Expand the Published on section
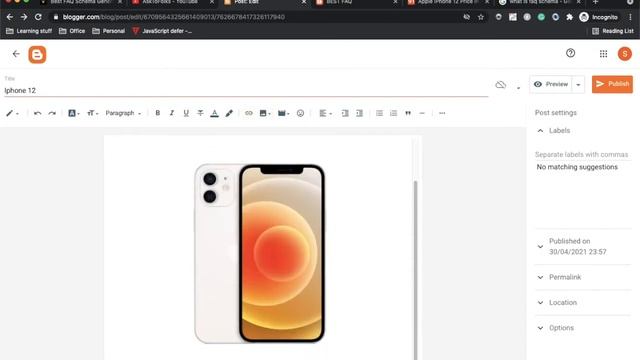This screenshot has width=640, height=360. (540, 247)
